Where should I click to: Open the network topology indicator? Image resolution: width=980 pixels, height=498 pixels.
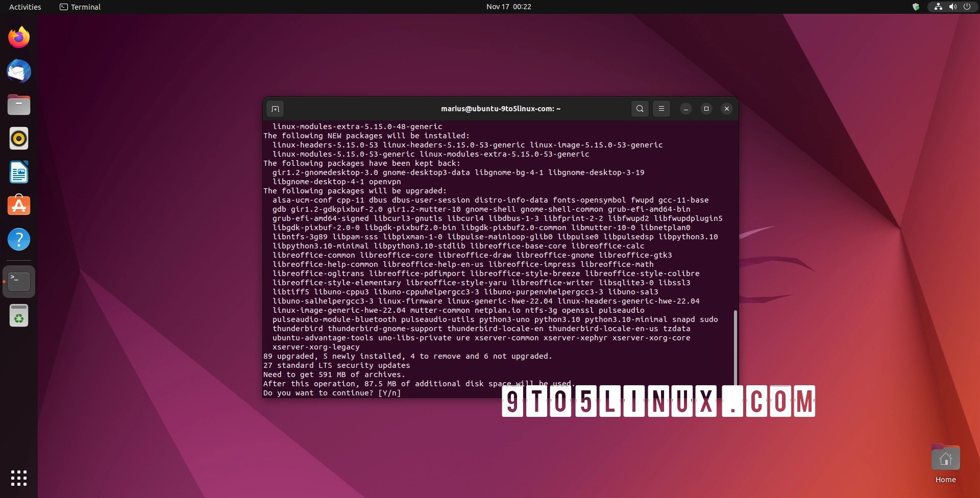coord(938,7)
